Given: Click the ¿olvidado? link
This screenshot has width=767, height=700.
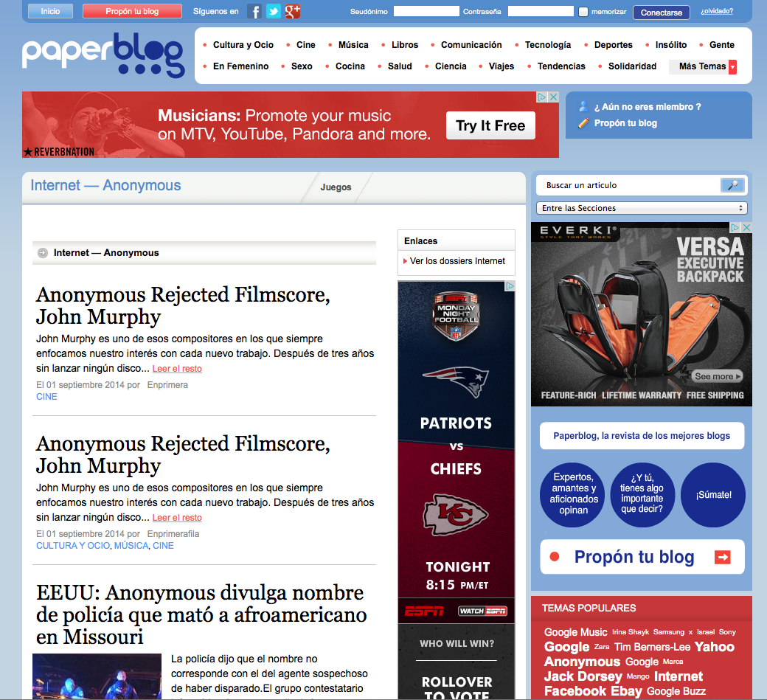Looking at the screenshot, I should (x=717, y=11).
